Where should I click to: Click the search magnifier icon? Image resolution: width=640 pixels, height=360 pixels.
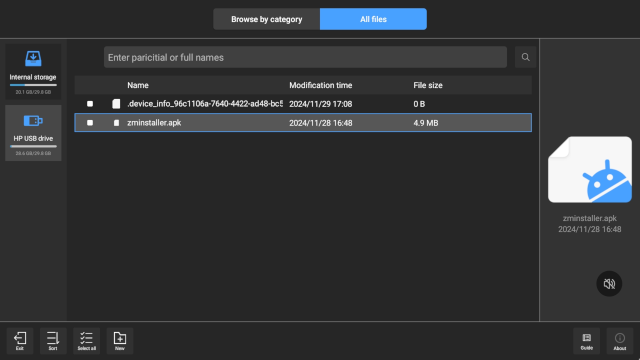tap(525, 57)
